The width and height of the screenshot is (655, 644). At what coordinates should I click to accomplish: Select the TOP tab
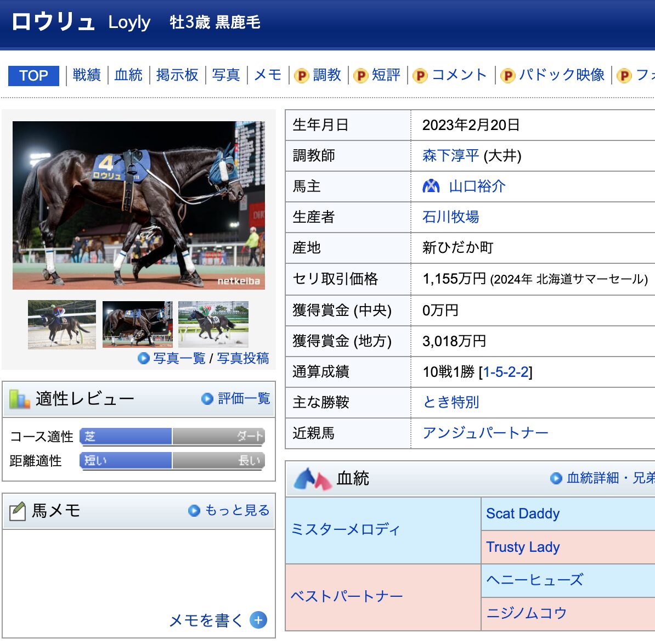(x=33, y=76)
